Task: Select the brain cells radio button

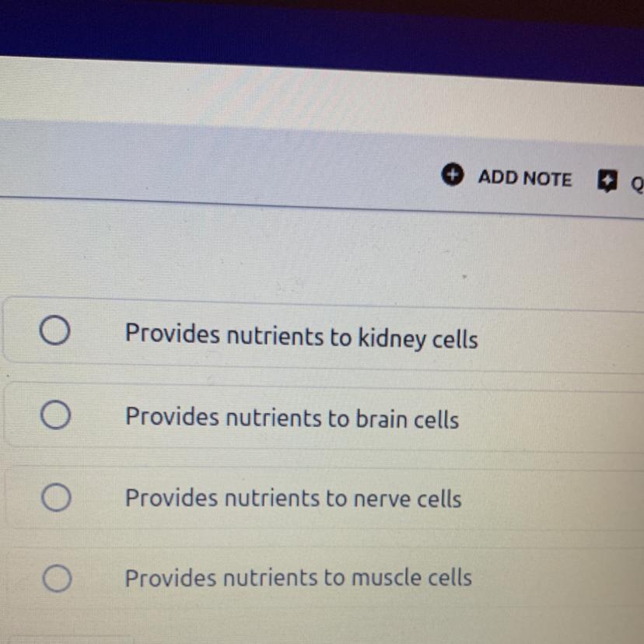Action: [x=56, y=416]
